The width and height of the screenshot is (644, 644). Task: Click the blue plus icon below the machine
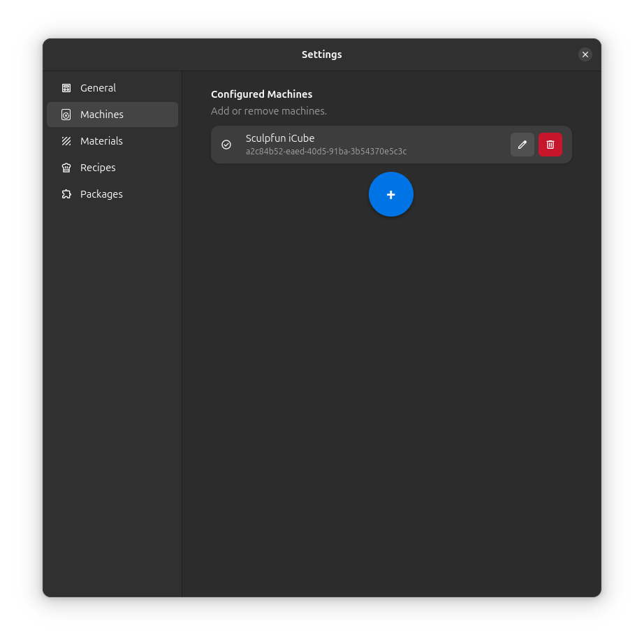point(390,194)
